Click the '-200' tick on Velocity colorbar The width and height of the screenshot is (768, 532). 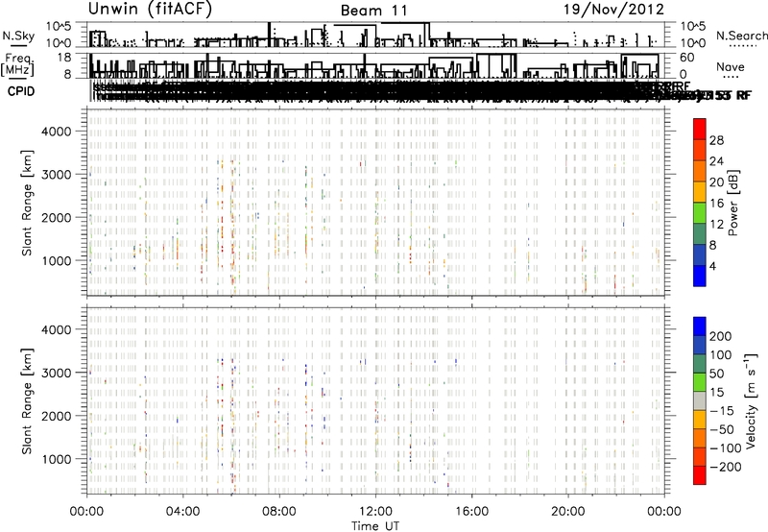coord(726,467)
